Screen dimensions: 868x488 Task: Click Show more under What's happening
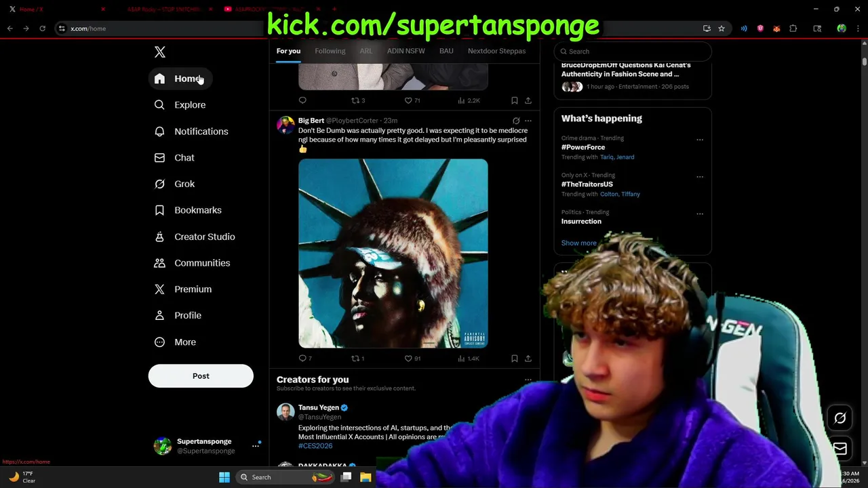tap(579, 243)
